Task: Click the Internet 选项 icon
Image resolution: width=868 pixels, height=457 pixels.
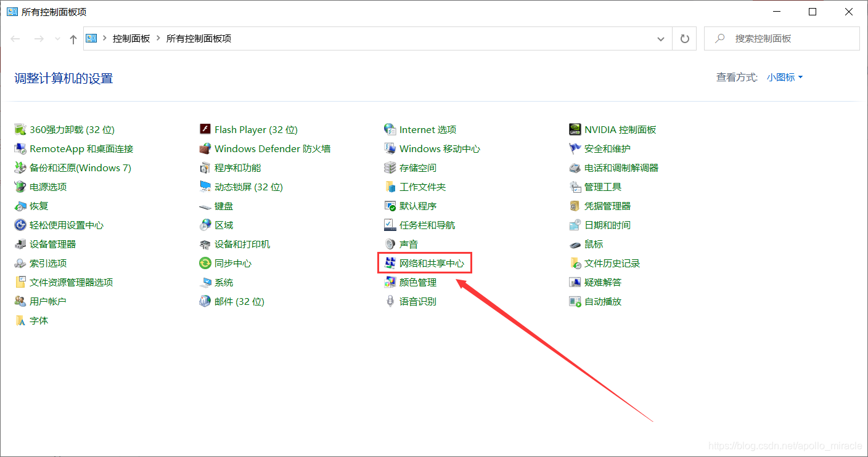Action: tap(390, 129)
